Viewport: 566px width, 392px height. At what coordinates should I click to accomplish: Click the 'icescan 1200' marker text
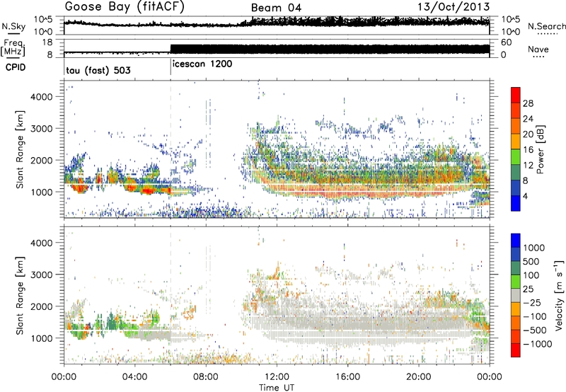pos(202,64)
